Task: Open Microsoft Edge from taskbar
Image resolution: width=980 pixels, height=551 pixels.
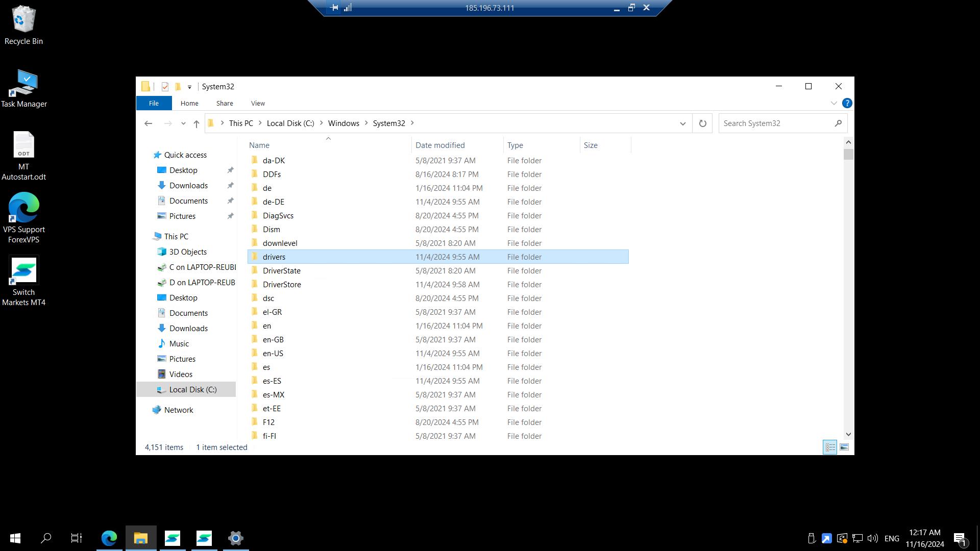Action: pyautogui.click(x=109, y=538)
